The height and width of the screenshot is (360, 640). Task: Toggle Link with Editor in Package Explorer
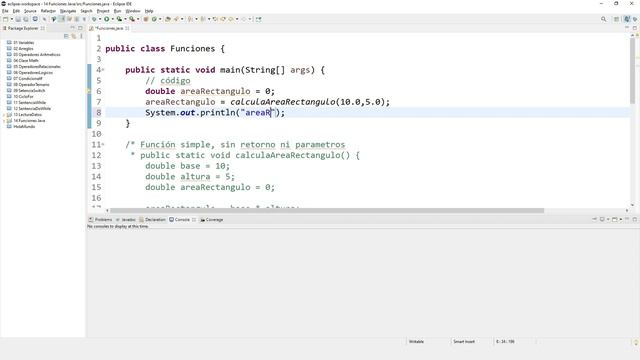pos(74,36)
